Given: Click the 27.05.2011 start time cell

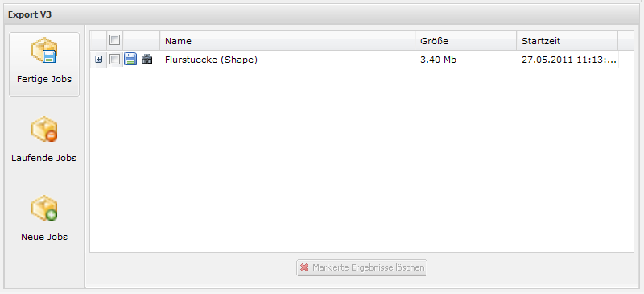Looking at the screenshot, I should [569, 60].
